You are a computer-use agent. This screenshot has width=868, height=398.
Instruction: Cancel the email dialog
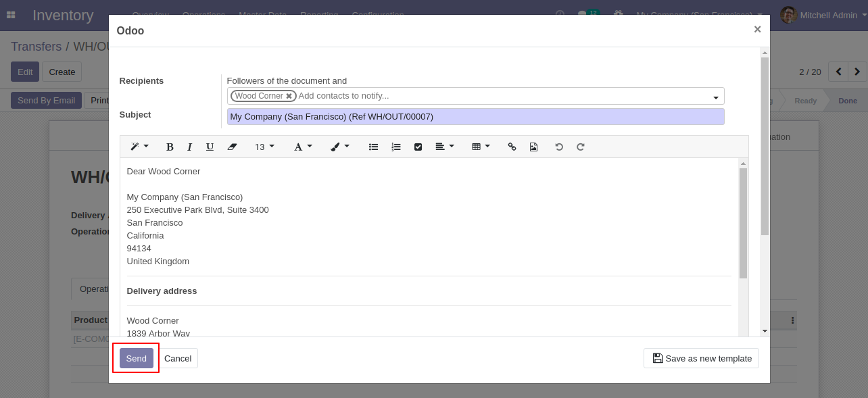[x=178, y=358]
